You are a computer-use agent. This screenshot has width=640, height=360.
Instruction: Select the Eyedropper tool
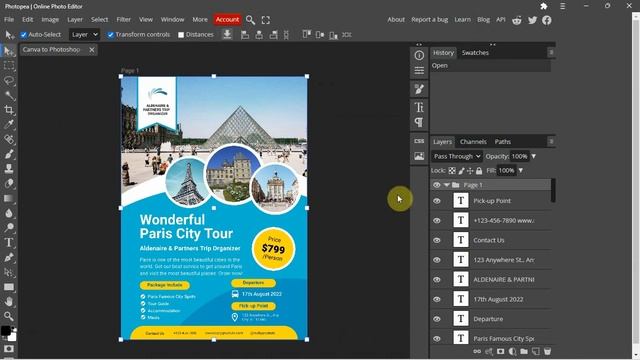[9, 124]
